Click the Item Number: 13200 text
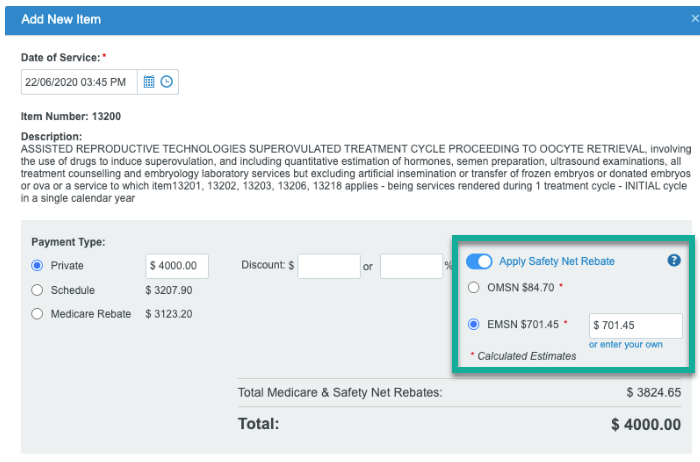The width and height of the screenshot is (700, 462). tap(71, 117)
